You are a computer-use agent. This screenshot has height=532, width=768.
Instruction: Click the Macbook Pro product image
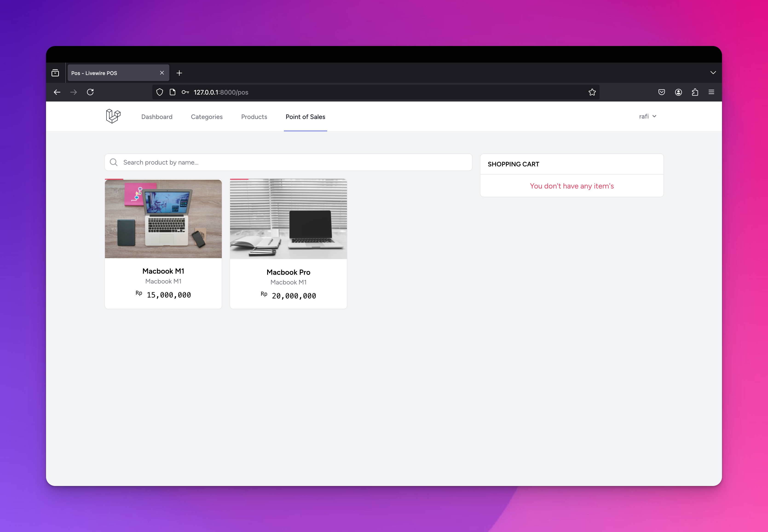pyautogui.click(x=288, y=219)
